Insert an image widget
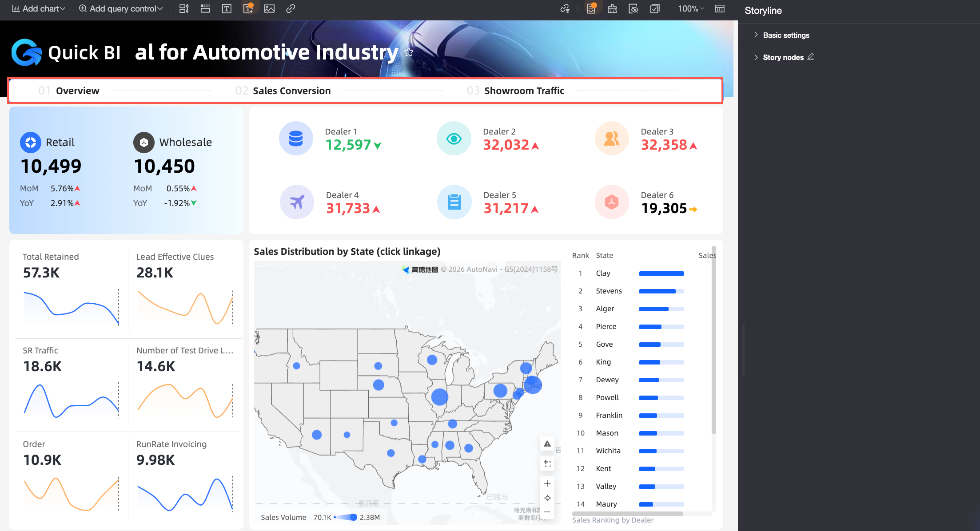The image size is (980, 531). 269,9
